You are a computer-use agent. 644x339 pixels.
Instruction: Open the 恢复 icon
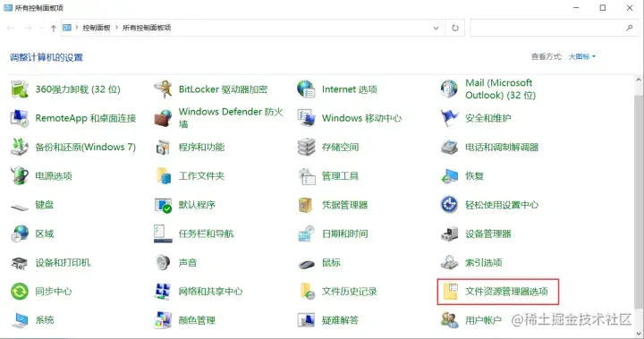[x=449, y=176]
